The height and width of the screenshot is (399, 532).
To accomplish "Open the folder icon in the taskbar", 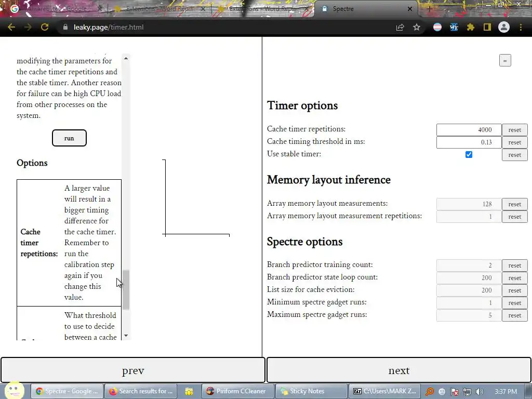I will tap(189, 392).
